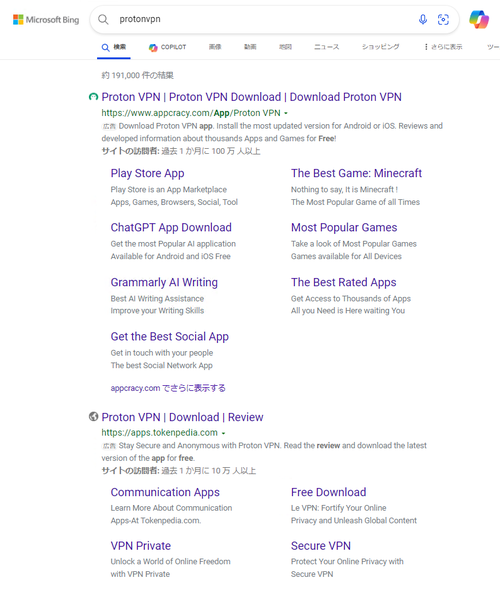
Task: Open the apps.tokenpedia.com URL
Action: click(159, 432)
